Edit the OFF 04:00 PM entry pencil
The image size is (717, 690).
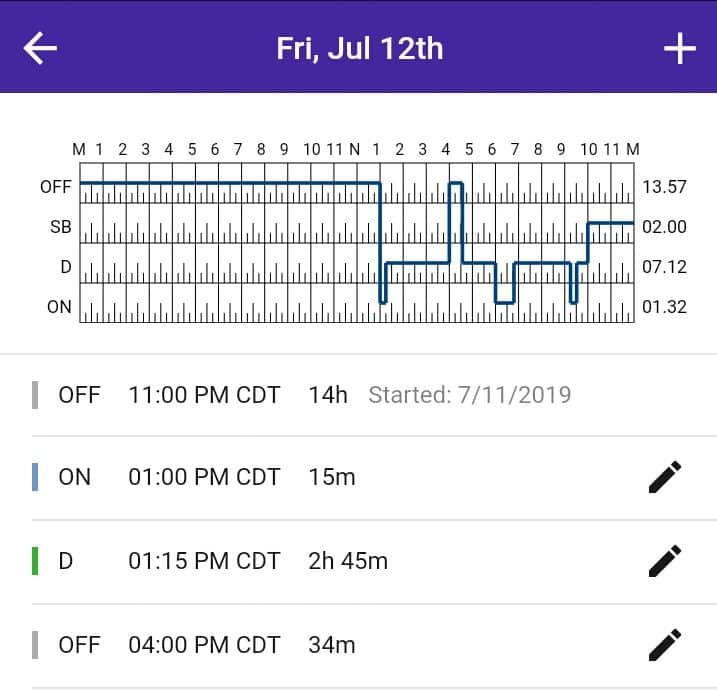pyautogui.click(x=665, y=645)
